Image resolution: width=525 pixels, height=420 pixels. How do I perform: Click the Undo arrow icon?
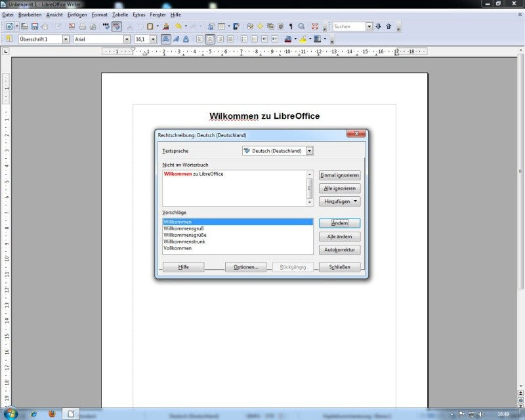(178, 26)
